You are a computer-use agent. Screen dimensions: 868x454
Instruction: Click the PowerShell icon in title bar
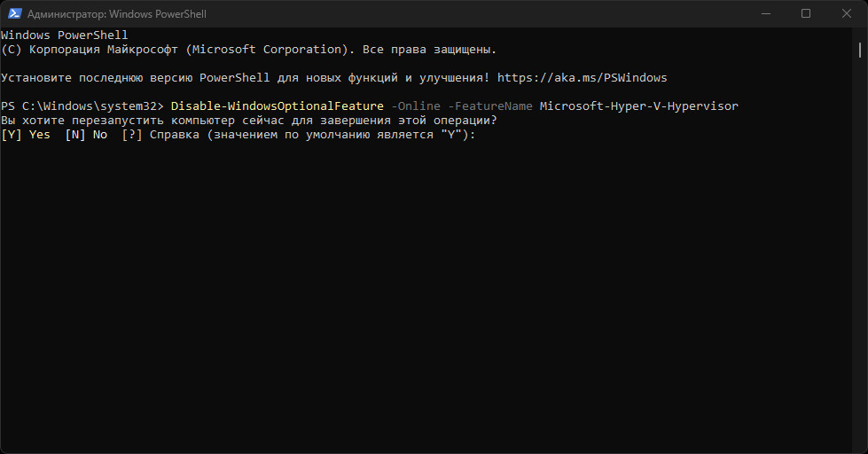coord(15,14)
